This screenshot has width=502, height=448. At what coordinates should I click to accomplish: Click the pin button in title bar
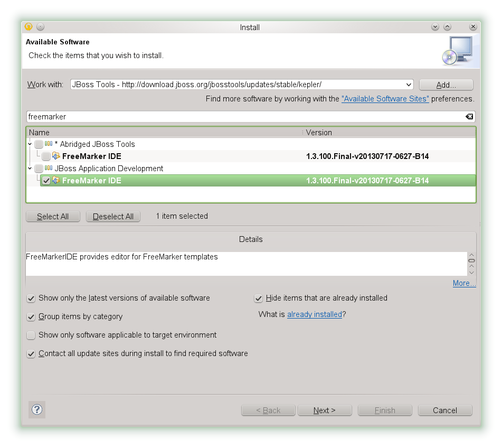point(41,27)
